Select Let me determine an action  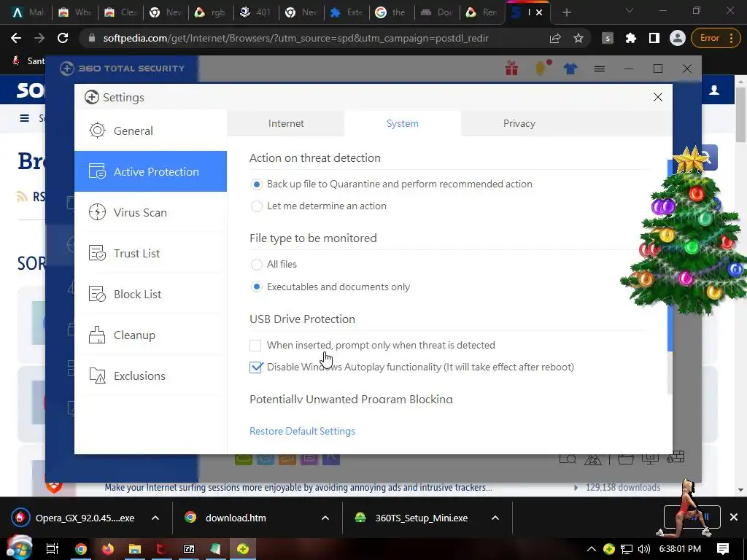tap(256, 206)
